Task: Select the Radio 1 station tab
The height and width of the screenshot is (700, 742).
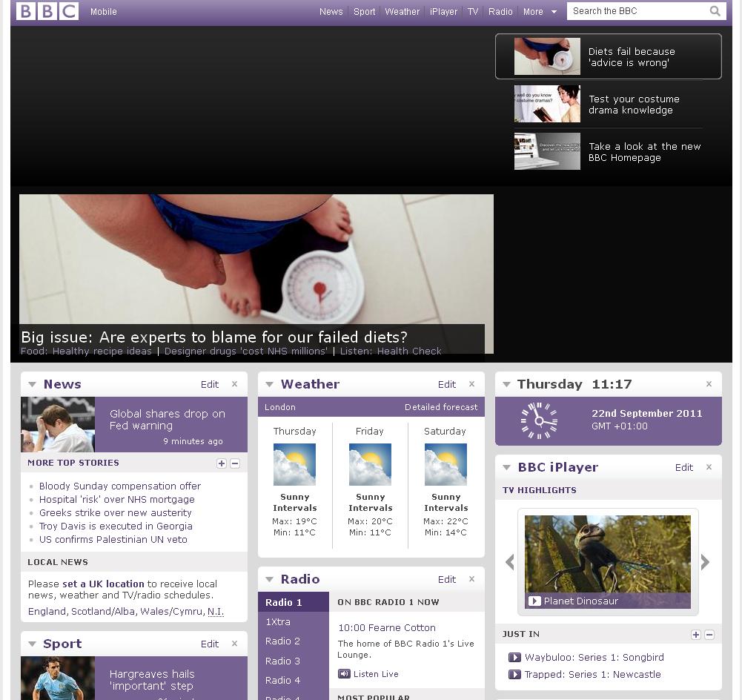Action: click(x=294, y=602)
